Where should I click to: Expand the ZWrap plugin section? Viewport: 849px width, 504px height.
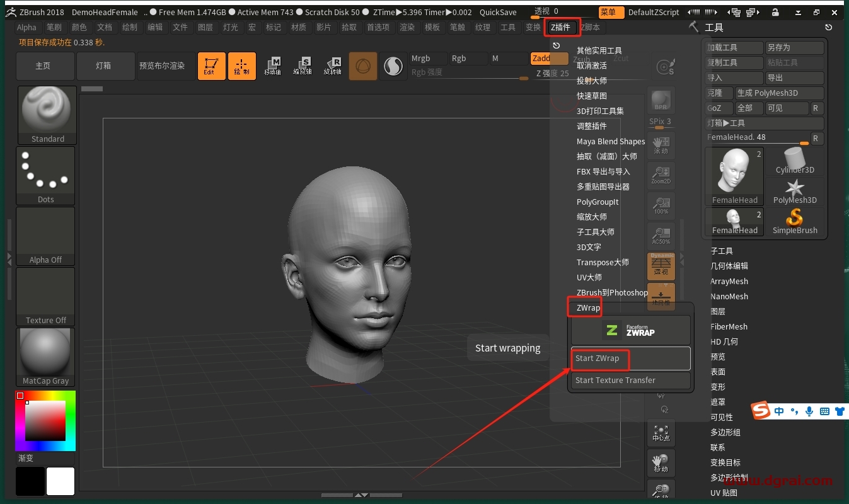[588, 307]
